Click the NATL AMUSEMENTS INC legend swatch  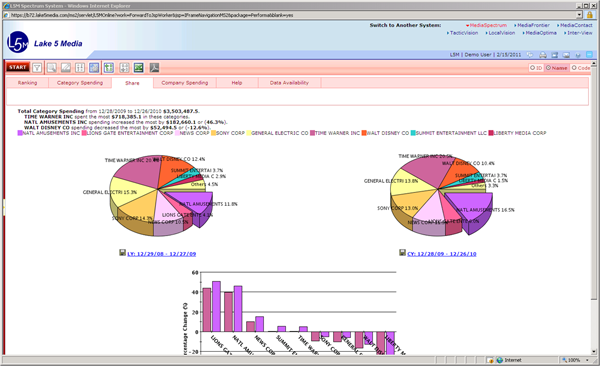click(x=20, y=133)
